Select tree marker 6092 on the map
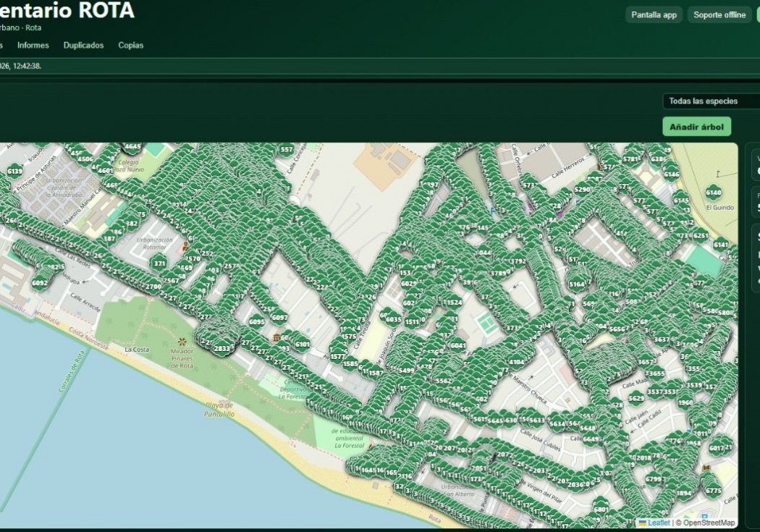This screenshot has width=760, height=532. click(40, 282)
